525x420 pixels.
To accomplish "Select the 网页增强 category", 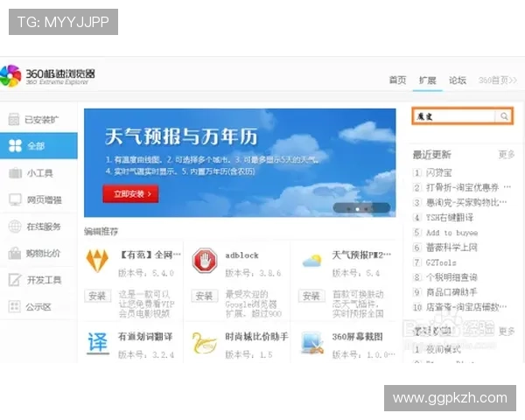I will [38, 200].
